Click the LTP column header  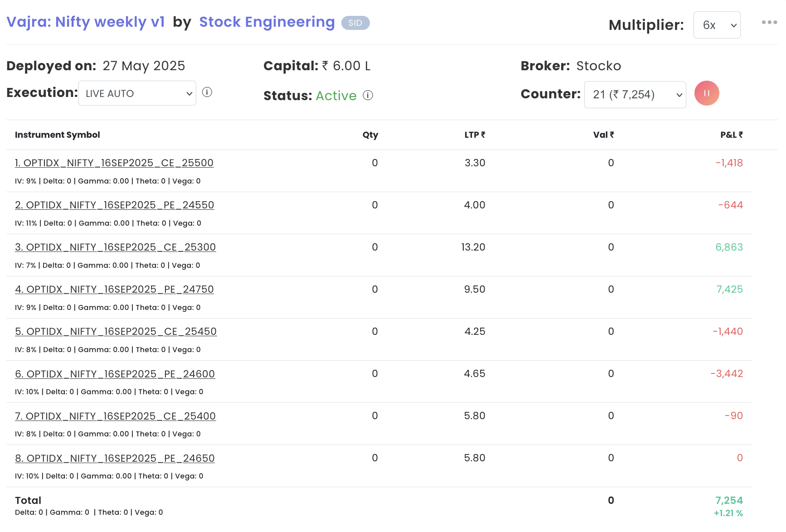pyautogui.click(x=474, y=135)
